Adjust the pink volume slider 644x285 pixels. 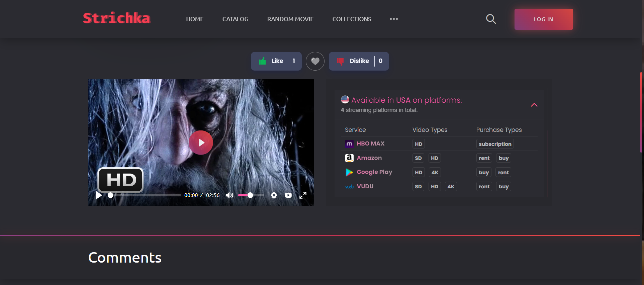coord(251,195)
